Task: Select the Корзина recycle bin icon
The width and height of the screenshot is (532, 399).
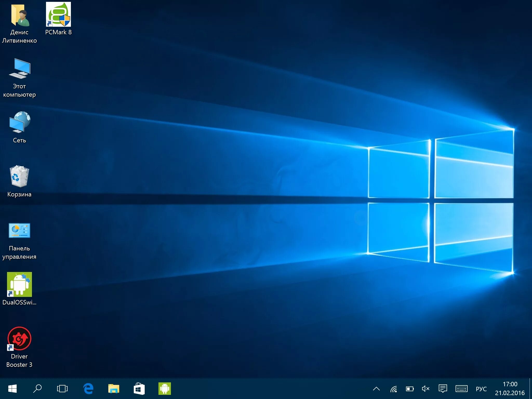Action: tap(19, 176)
